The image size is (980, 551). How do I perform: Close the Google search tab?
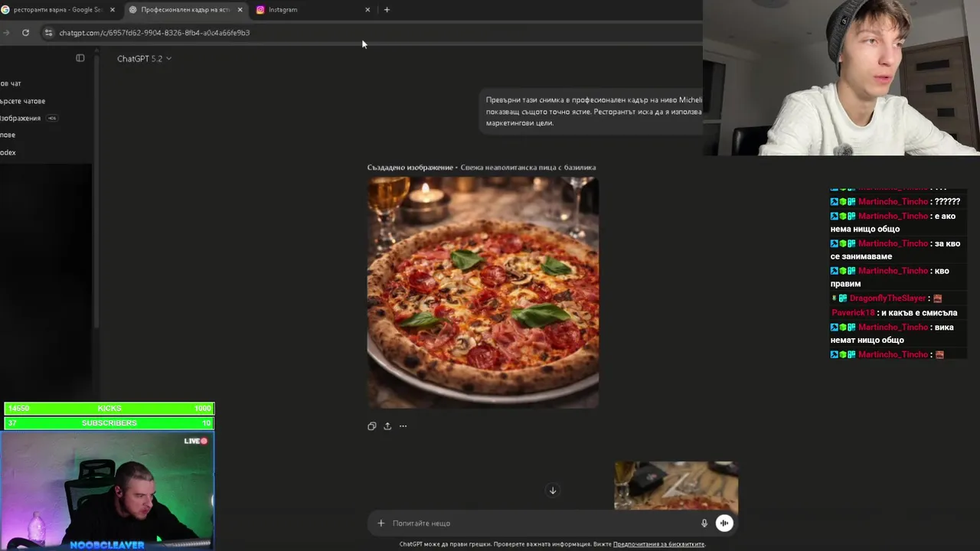tap(113, 10)
